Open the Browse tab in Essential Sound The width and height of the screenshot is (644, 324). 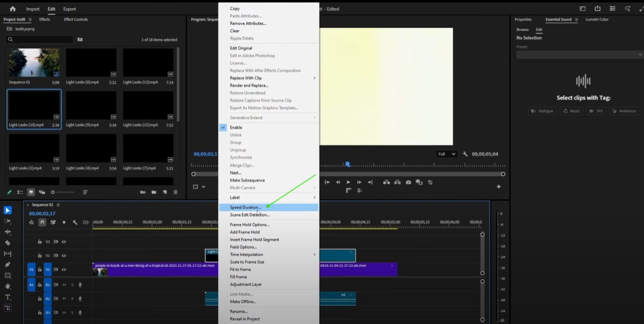coord(523,30)
